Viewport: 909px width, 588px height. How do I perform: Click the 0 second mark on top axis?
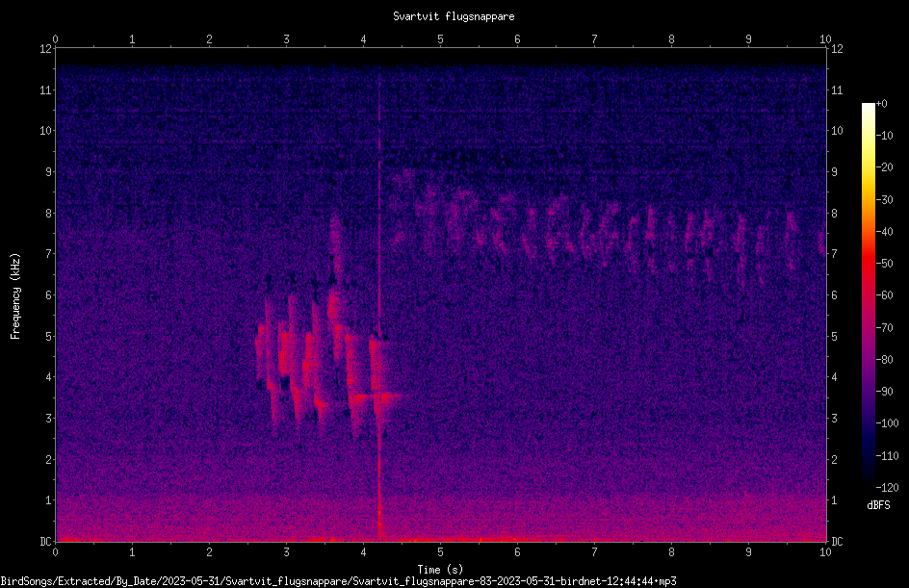coord(55,38)
